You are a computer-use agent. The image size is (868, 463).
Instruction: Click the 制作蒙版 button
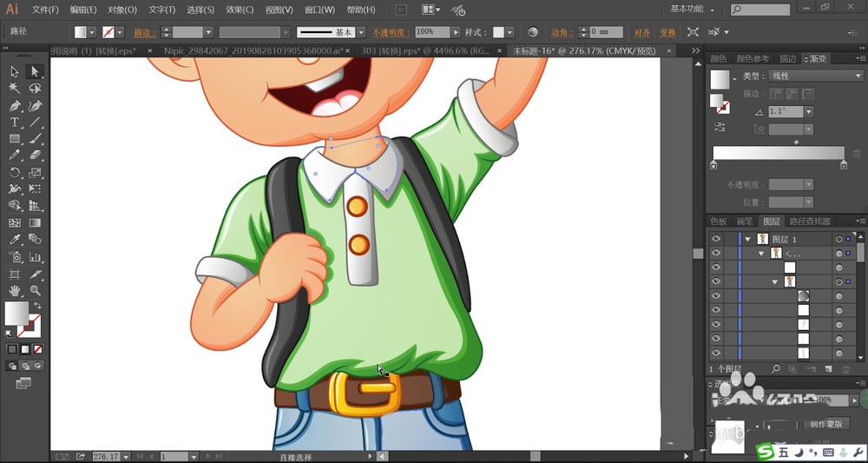tap(826, 424)
